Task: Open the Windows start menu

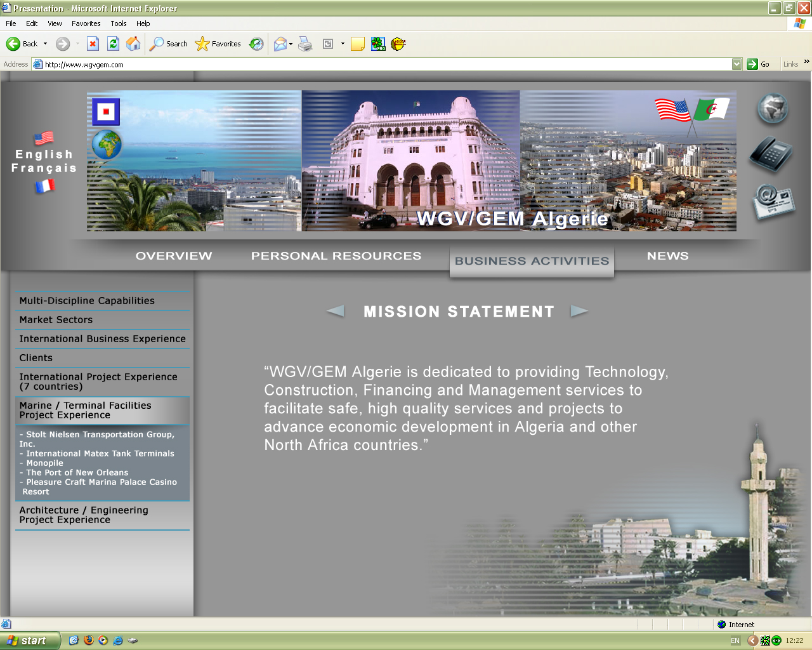Action: tap(30, 640)
